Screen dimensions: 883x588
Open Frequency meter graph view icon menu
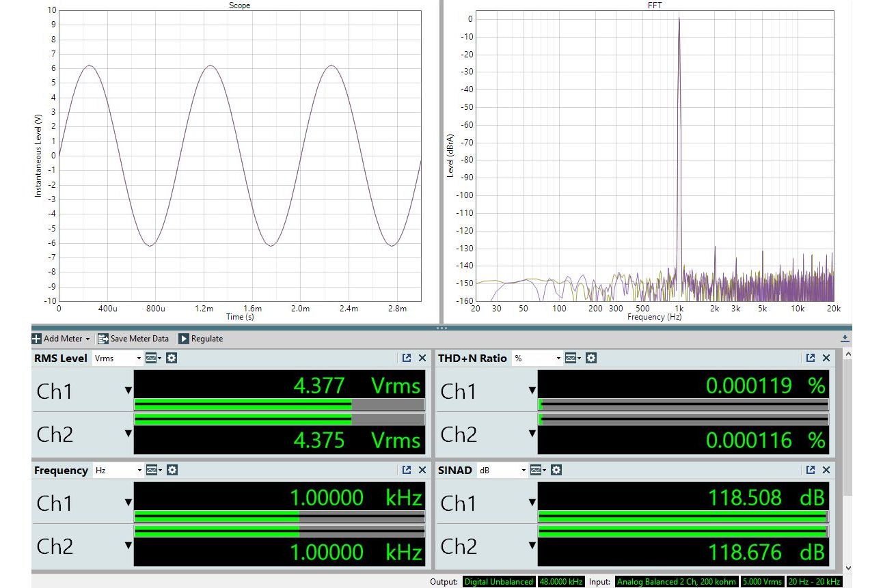click(x=154, y=470)
